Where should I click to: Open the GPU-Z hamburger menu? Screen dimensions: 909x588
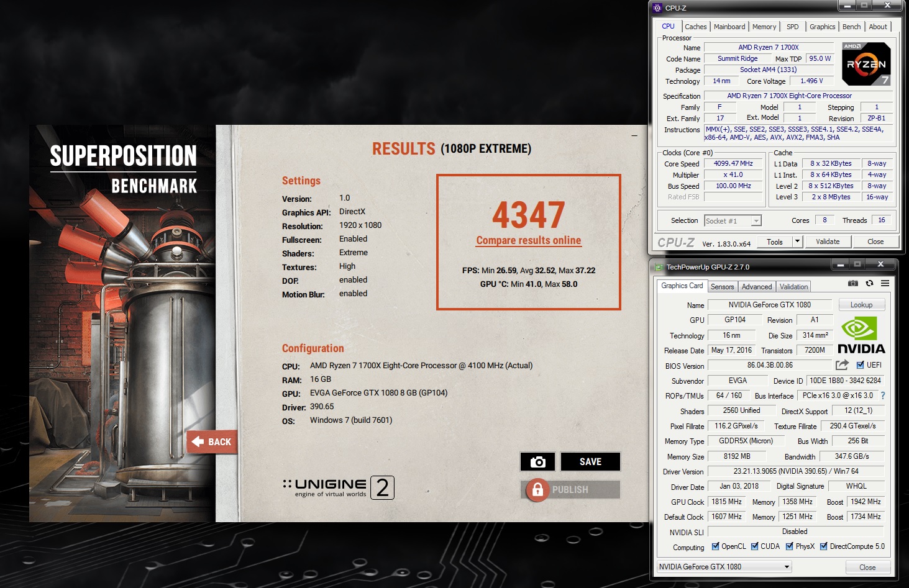coord(885,283)
